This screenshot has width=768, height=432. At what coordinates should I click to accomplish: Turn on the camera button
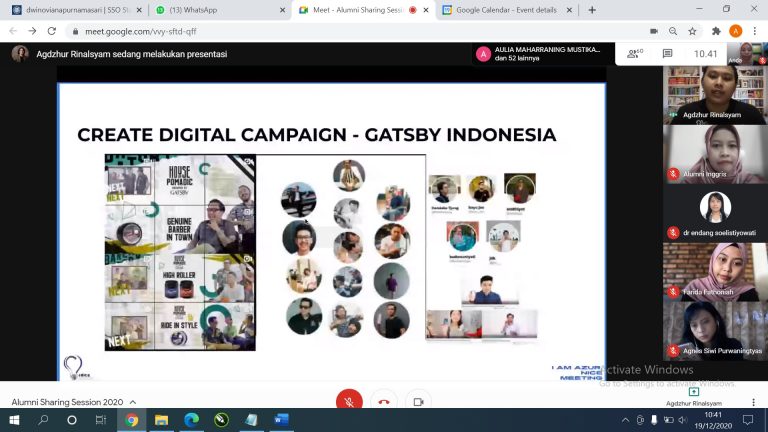418,401
